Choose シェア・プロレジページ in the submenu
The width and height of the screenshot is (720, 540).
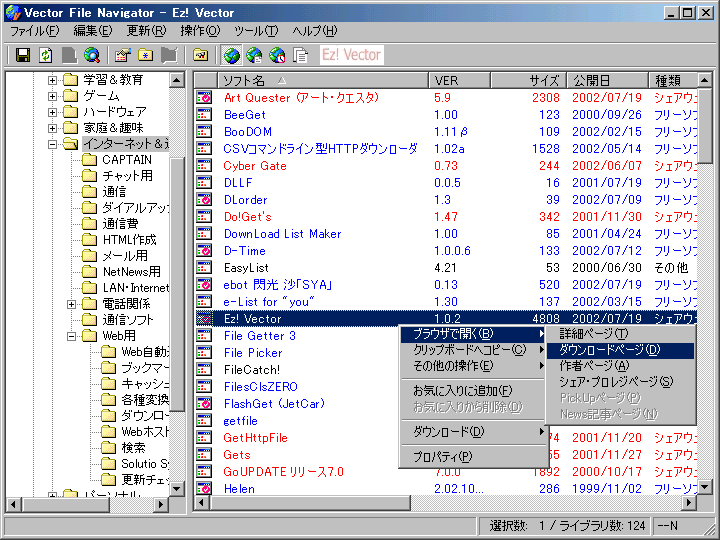point(620,382)
